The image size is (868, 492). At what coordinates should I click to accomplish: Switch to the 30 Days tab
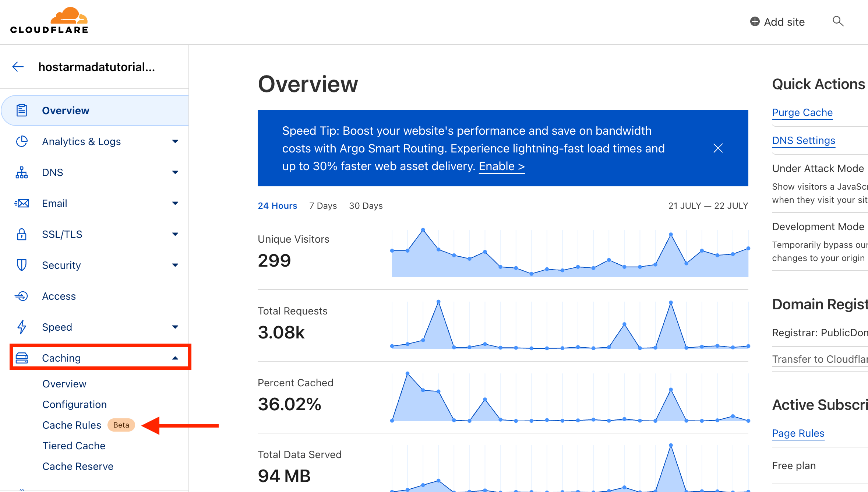[366, 205]
